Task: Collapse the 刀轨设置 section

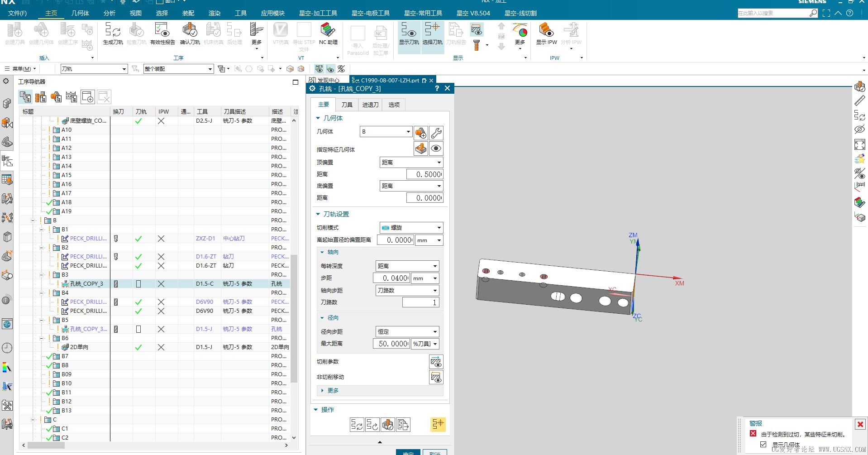Action: click(x=333, y=214)
